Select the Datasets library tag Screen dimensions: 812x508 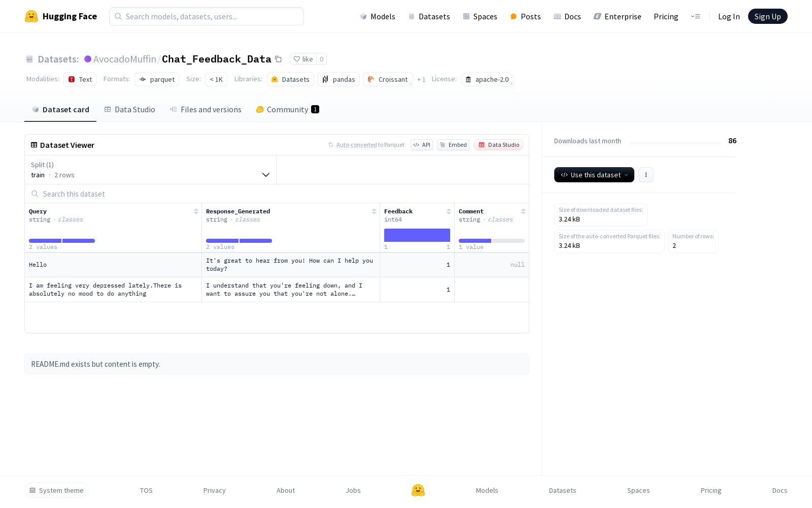(290, 79)
